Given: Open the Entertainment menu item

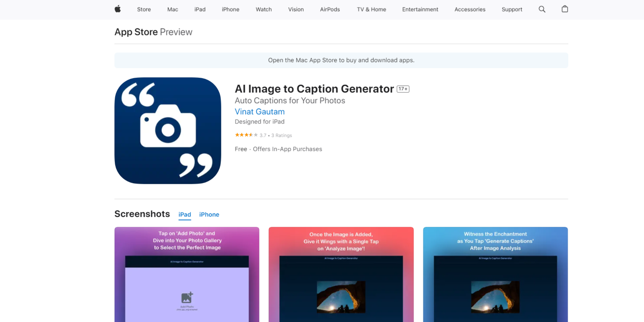Looking at the screenshot, I should tap(420, 9).
